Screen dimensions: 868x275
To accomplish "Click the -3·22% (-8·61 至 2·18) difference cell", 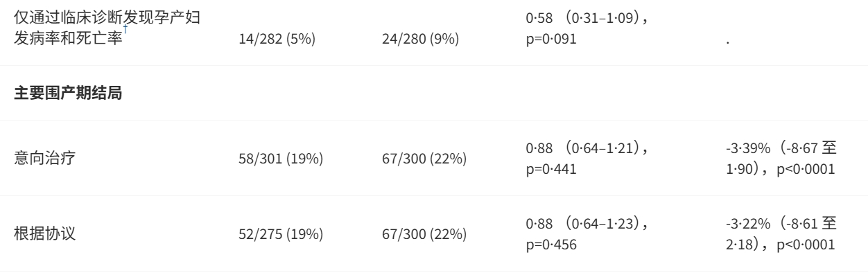I will coord(778,233).
